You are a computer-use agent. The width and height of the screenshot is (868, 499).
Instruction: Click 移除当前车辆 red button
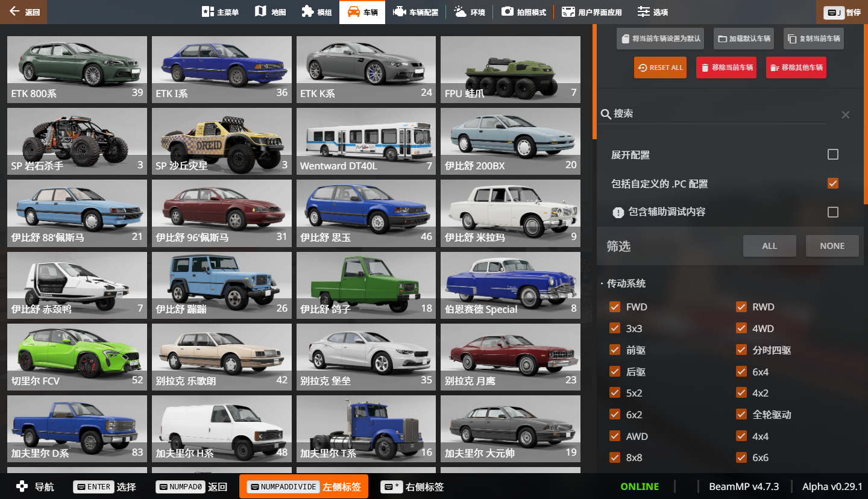[x=728, y=67]
